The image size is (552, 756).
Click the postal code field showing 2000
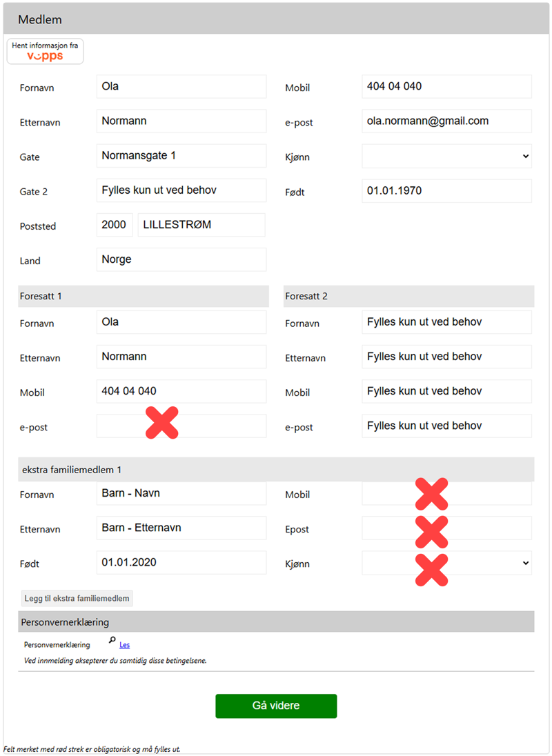(115, 225)
